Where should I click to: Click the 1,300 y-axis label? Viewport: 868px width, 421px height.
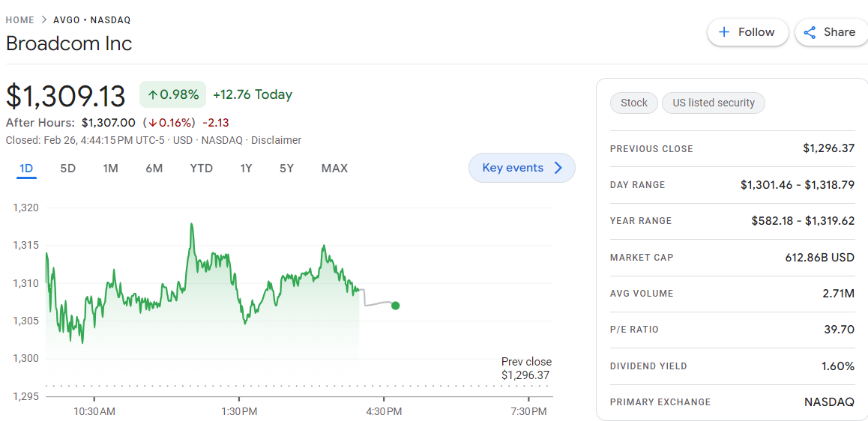pos(24,359)
